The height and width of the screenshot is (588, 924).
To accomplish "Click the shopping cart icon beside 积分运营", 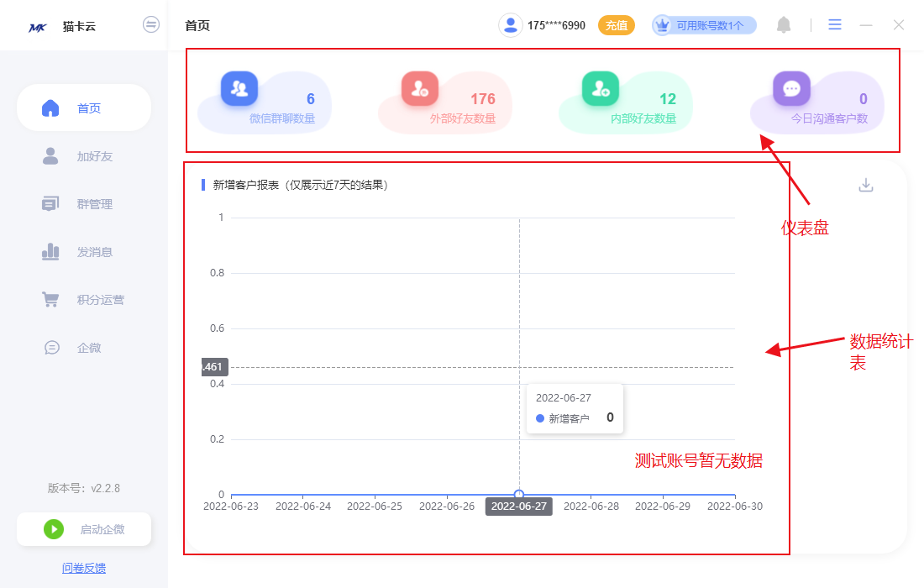I will [x=50, y=299].
